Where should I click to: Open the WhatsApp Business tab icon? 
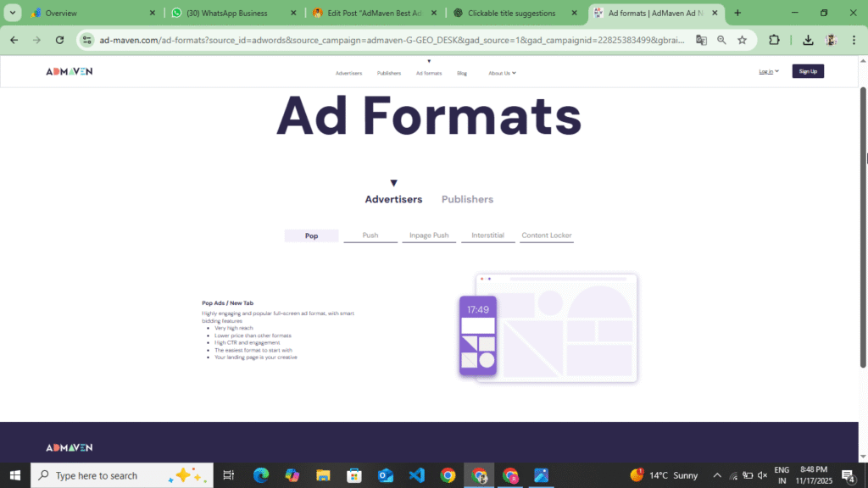coord(175,13)
